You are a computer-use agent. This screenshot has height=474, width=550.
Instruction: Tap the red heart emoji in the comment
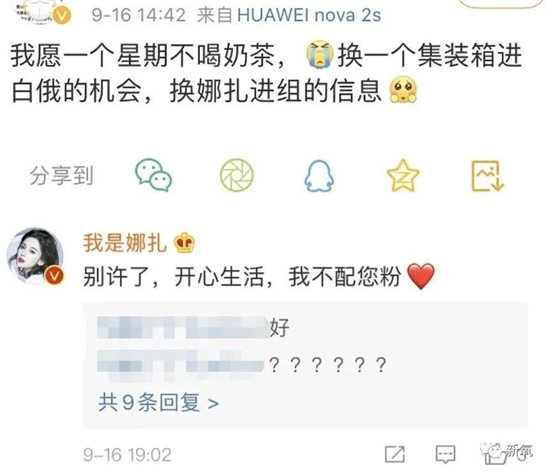click(x=421, y=277)
